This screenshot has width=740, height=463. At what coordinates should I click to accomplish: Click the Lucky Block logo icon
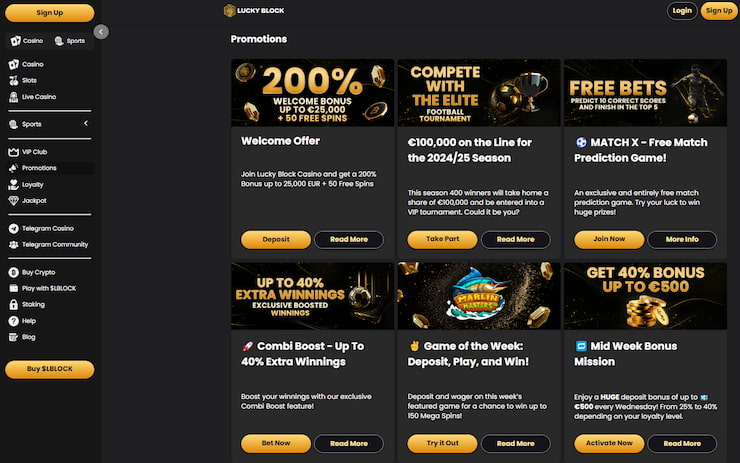pyautogui.click(x=229, y=10)
